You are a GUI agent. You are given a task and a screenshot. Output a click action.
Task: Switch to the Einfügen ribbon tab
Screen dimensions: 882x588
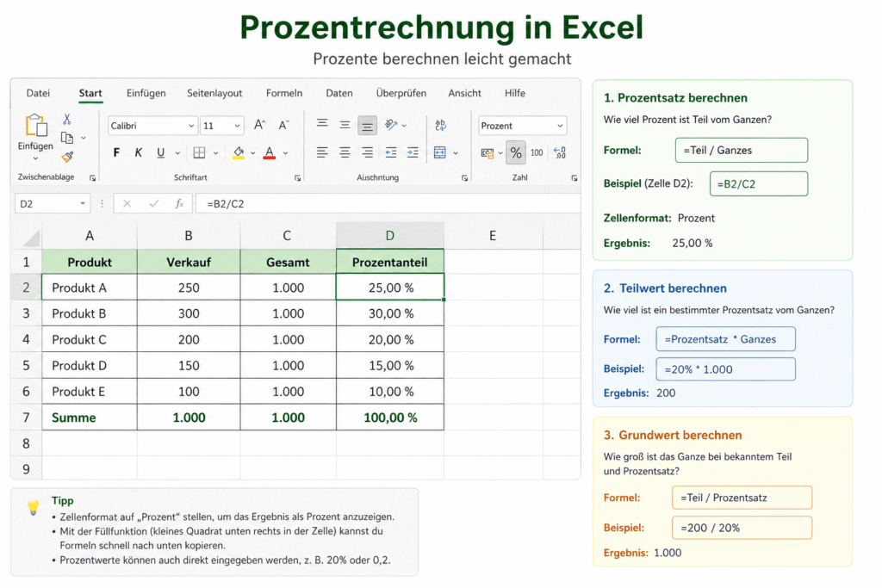pos(146,93)
